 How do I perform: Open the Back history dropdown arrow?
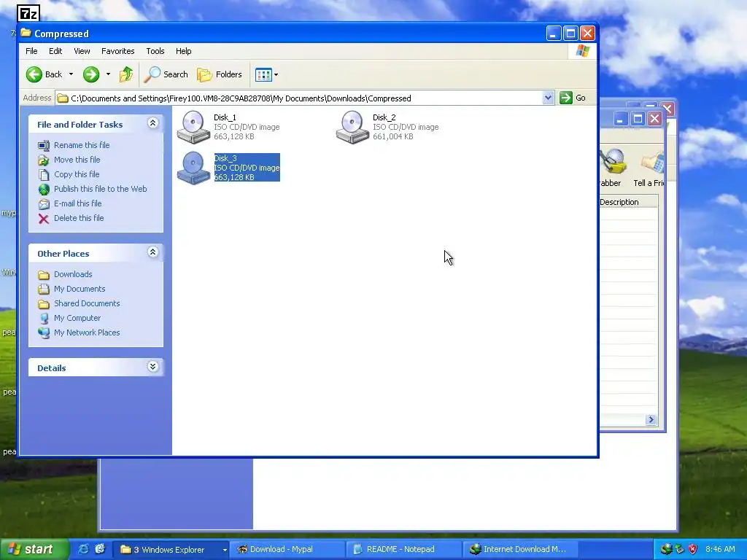[71, 74]
